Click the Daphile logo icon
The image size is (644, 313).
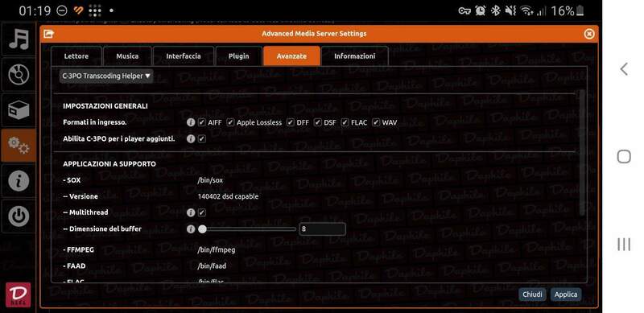(x=18, y=294)
